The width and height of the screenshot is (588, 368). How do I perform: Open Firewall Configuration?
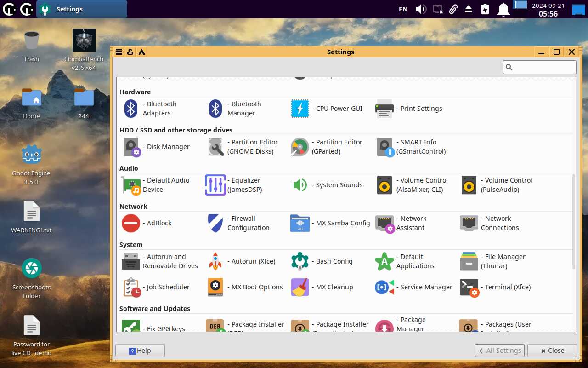click(x=215, y=223)
